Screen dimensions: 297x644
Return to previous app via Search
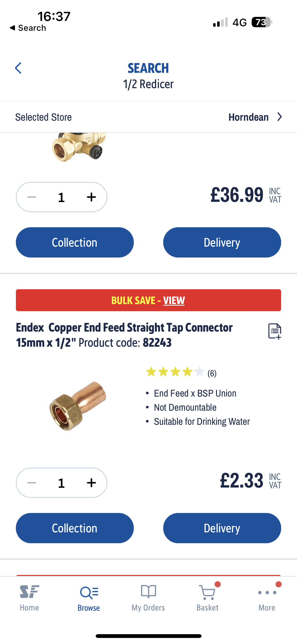[28, 28]
